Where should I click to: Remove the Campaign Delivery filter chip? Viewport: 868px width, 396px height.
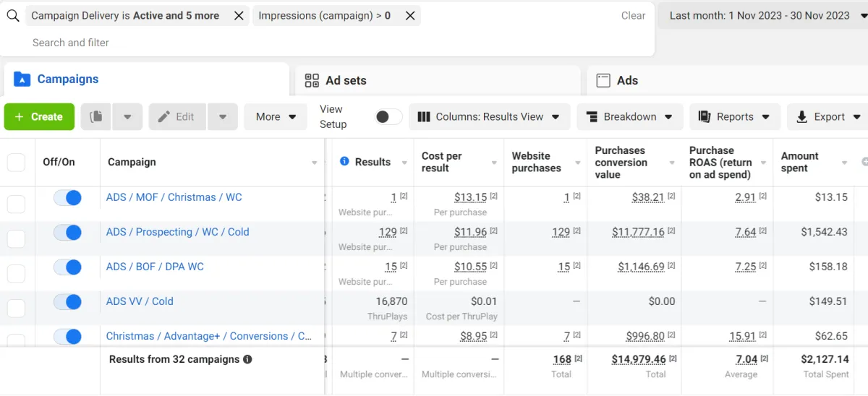coord(239,16)
